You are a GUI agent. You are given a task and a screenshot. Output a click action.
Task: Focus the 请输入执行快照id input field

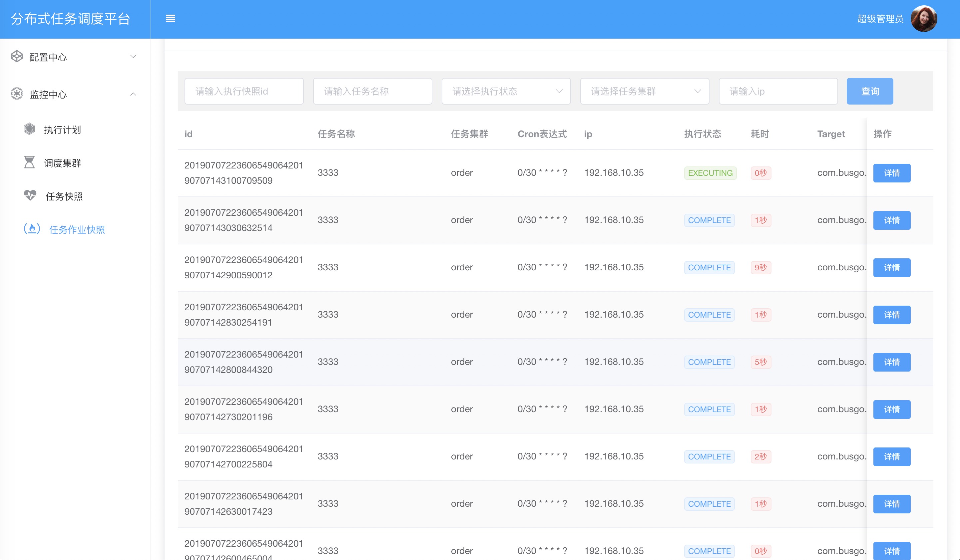coord(244,91)
